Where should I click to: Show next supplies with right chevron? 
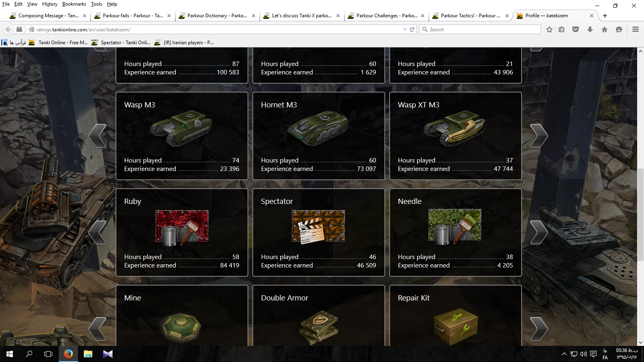coord(539,329)
